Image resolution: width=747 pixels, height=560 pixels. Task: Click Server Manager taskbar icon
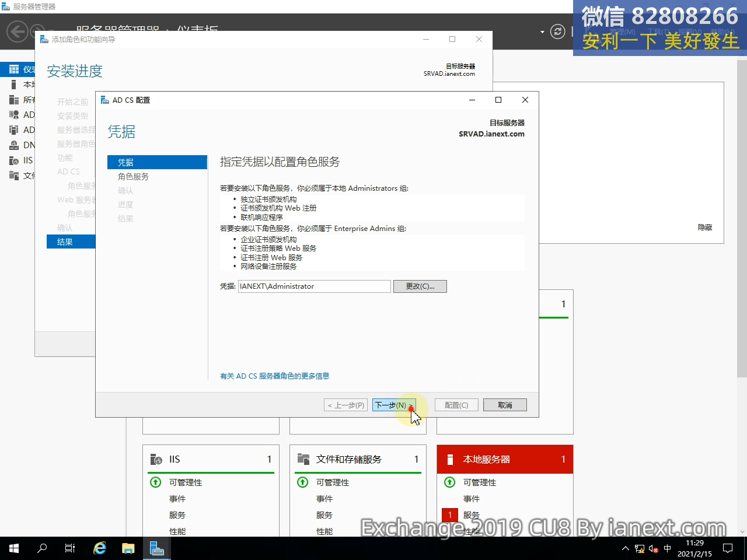click(x=156, y=548)
